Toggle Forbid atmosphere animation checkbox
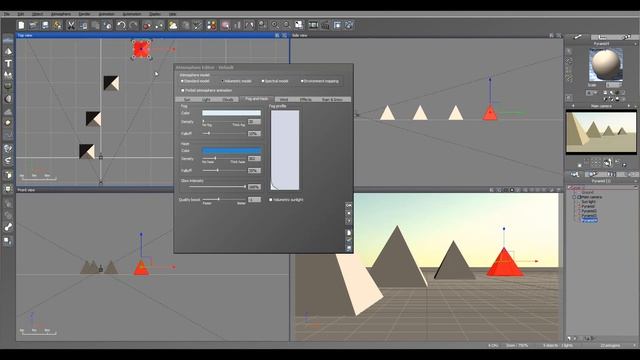Image resolution: width=640 pixels, height=360 pixels. pyautogui.click(x=182, y=90)
